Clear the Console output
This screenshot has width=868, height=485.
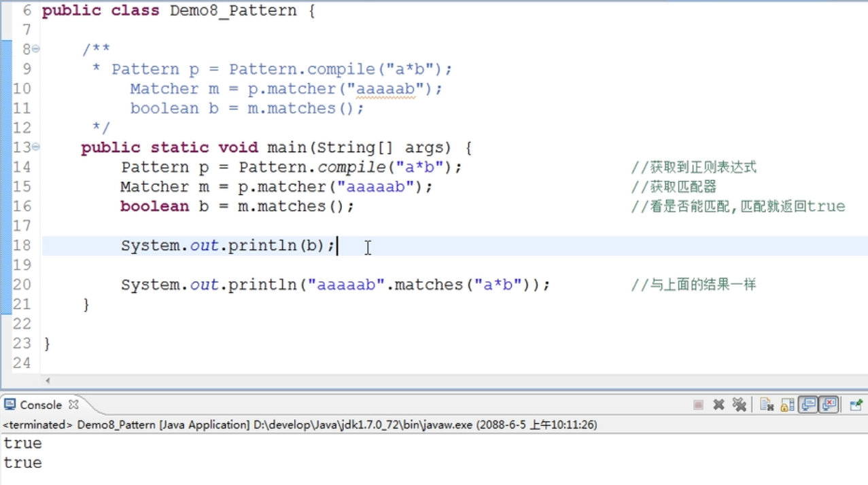pyautogui.click(x=767, y=405)
